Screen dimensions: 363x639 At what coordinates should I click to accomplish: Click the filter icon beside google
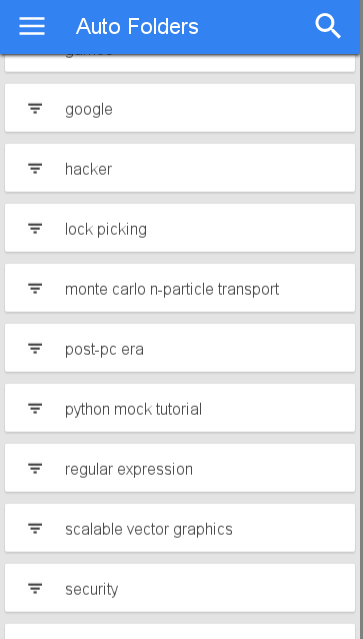[x=35, y=108]
